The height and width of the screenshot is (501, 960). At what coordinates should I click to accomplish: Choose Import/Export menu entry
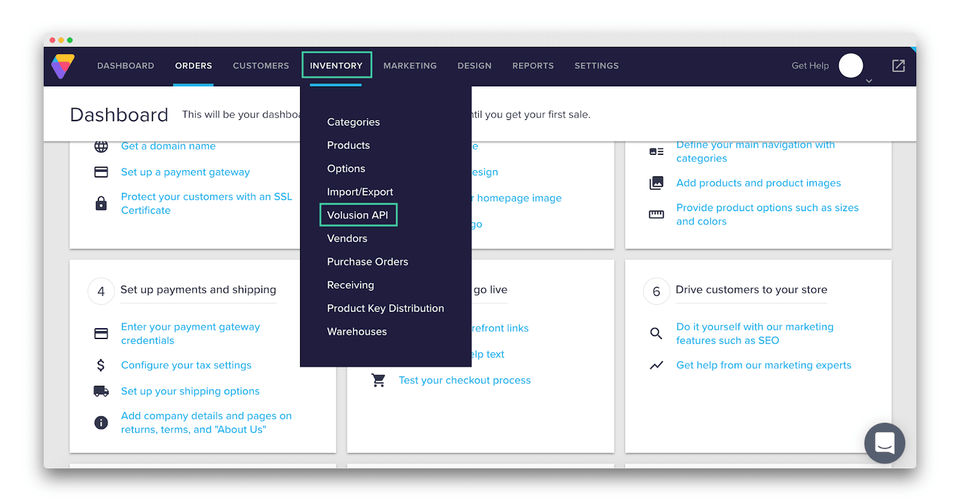tap(360, 192)
